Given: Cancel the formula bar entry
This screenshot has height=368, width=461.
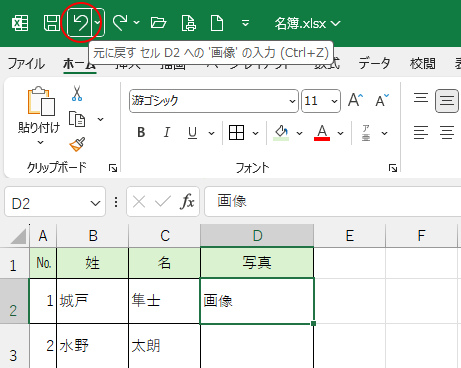Looking at the screenshot, I should (139, 202).
